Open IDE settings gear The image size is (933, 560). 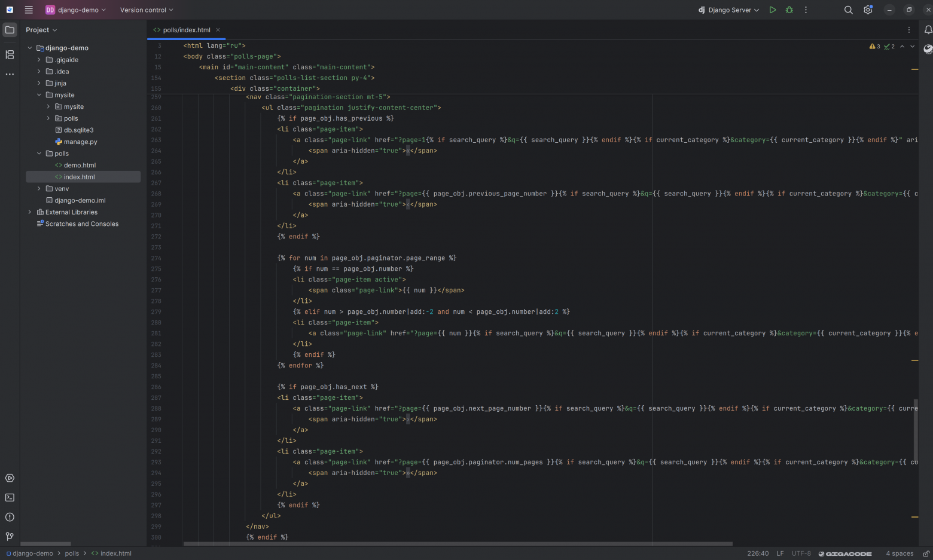tap(868, 10)
